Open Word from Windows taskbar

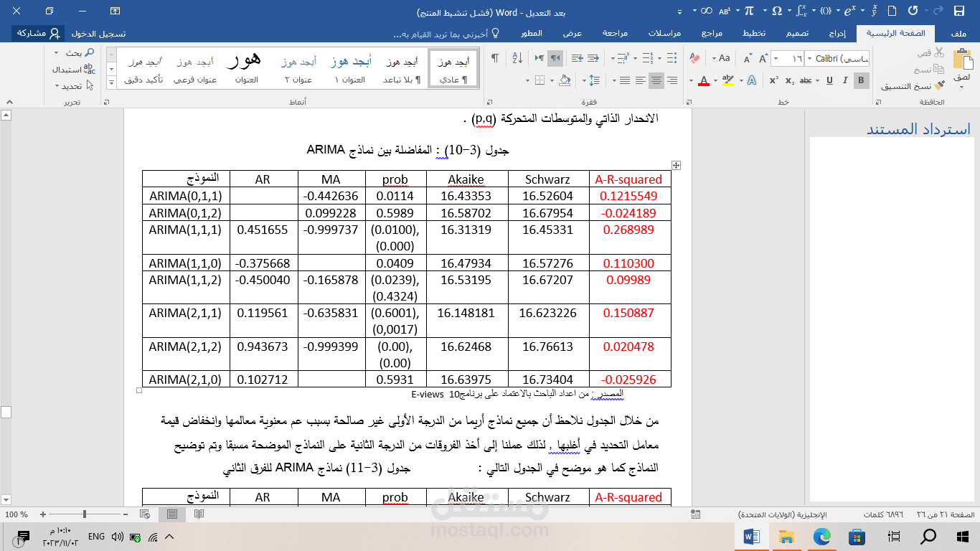753,536
